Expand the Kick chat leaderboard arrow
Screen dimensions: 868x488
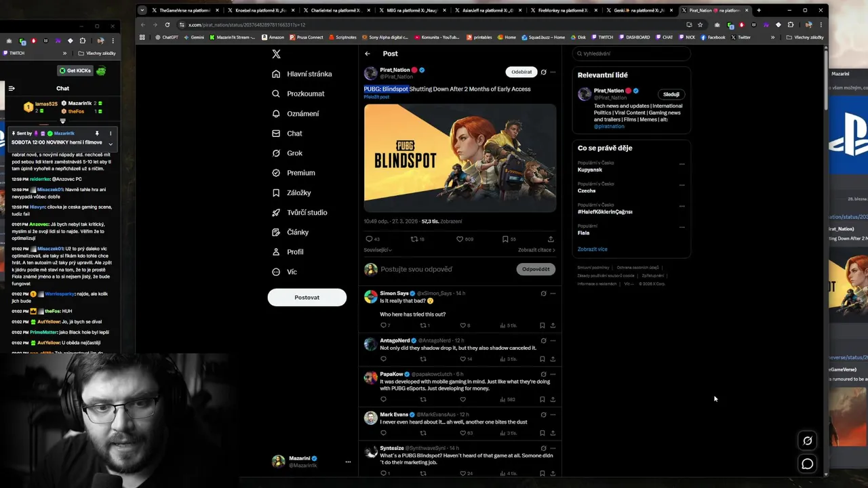pyautogui.click(x=62, y=121)
